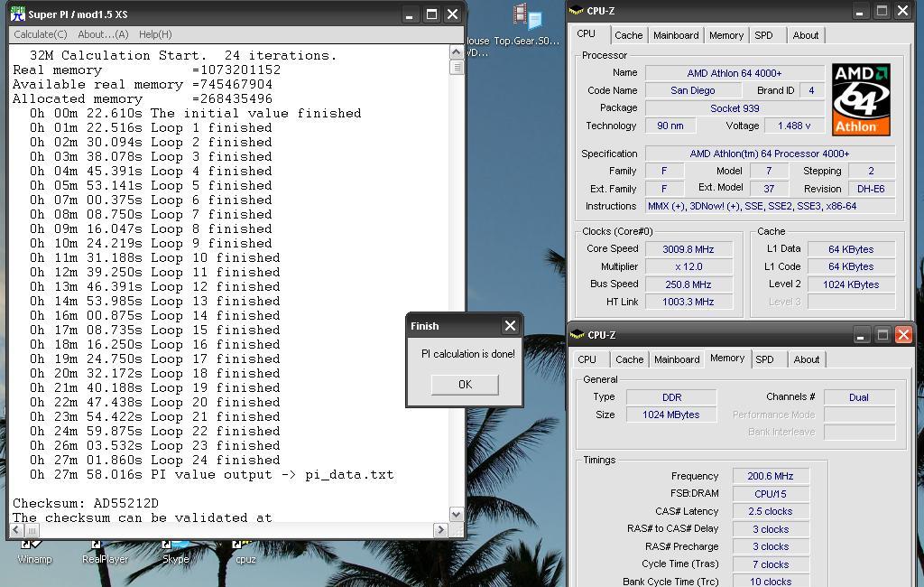Viewport: 924px width, 587px height.
Task: Close the Finish dialog with X
Action: tap(511, 326)
